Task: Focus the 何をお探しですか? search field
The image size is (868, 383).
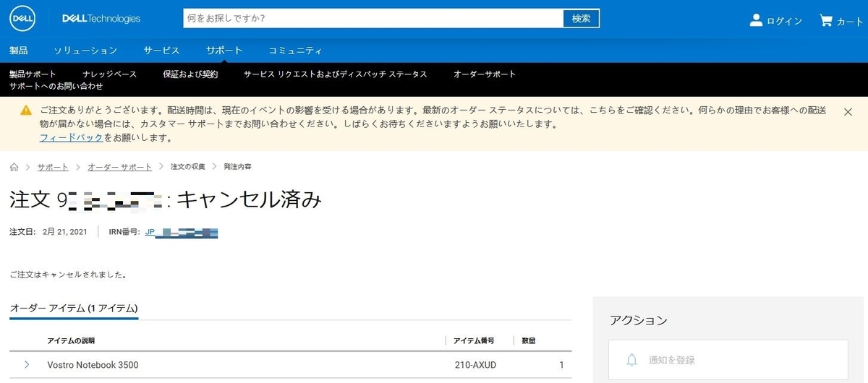Action: pos(373,18)
